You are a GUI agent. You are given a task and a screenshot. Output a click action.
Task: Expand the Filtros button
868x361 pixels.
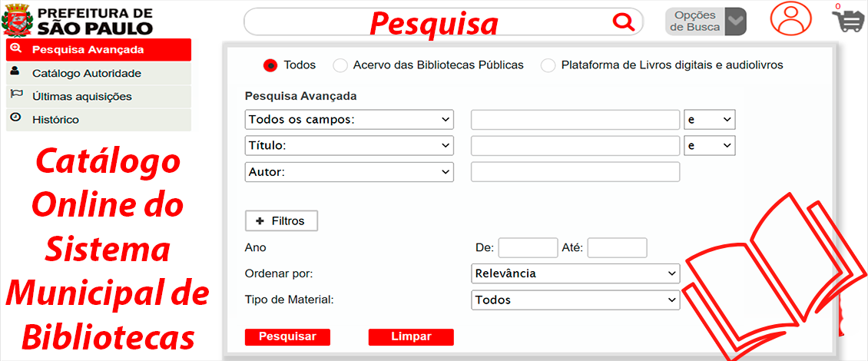[281, 221]
